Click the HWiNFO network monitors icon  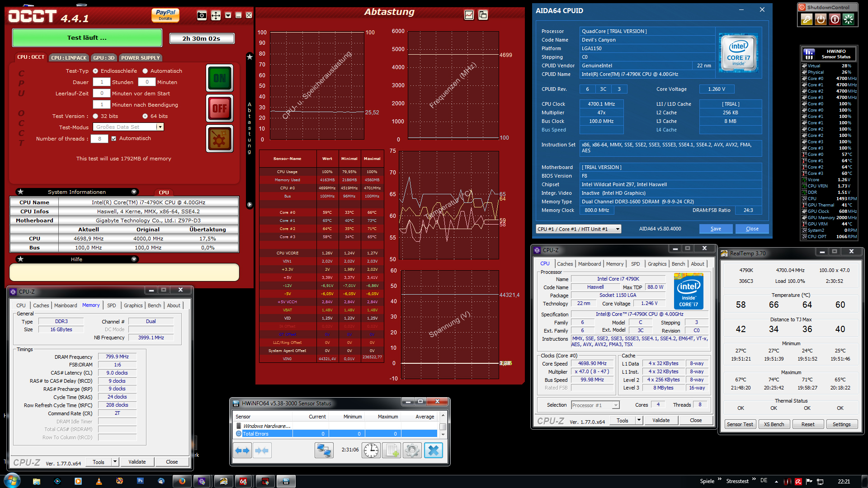324,450
